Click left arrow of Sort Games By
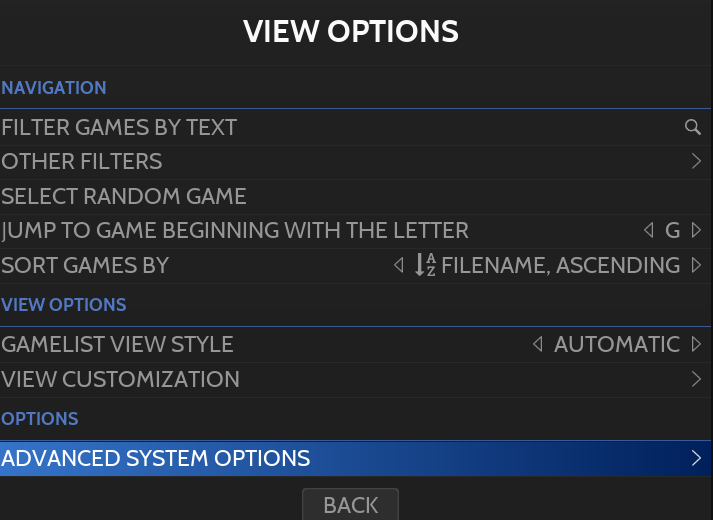713x520 pixels. click(399, 266)
